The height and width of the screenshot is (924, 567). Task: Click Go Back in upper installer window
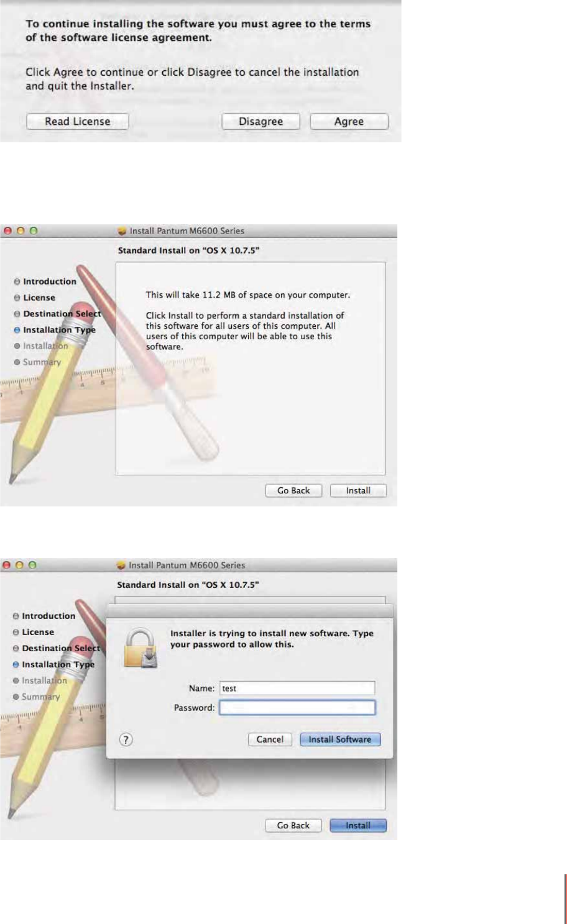click(293, 490)
